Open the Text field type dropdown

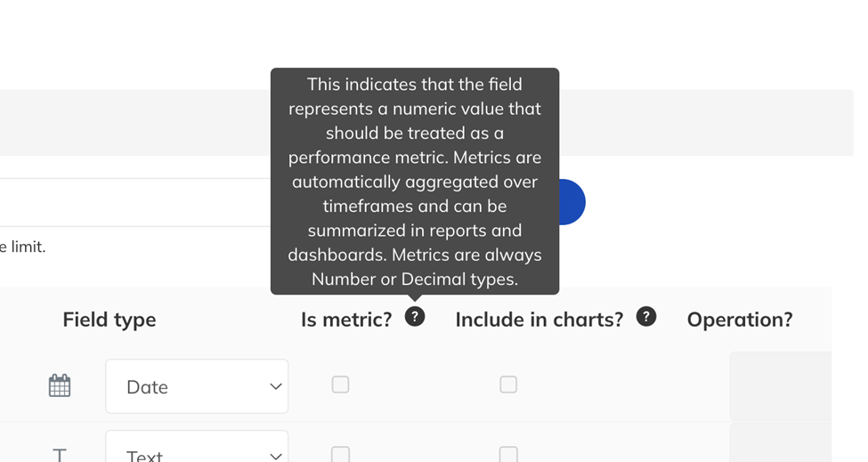197,446
